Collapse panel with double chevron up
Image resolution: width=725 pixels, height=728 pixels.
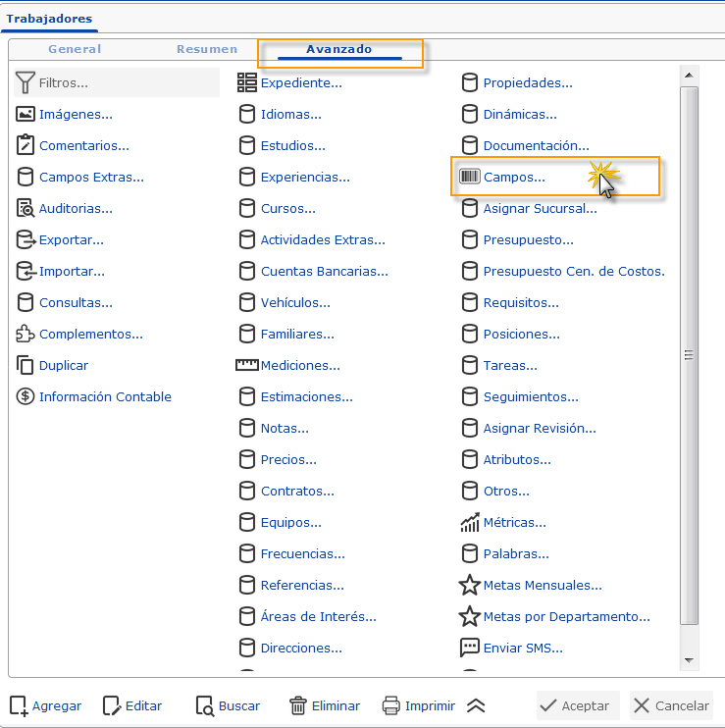coord(476,705)
